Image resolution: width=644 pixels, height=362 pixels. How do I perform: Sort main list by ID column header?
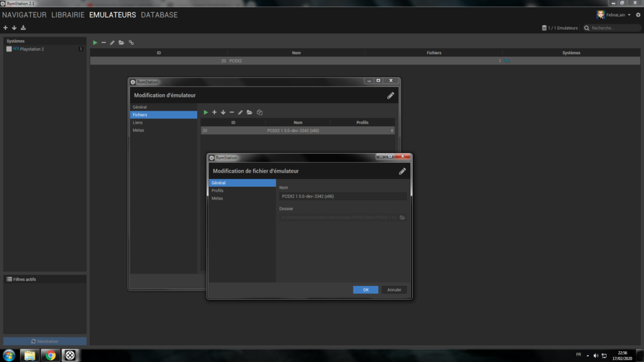point(158,53)
